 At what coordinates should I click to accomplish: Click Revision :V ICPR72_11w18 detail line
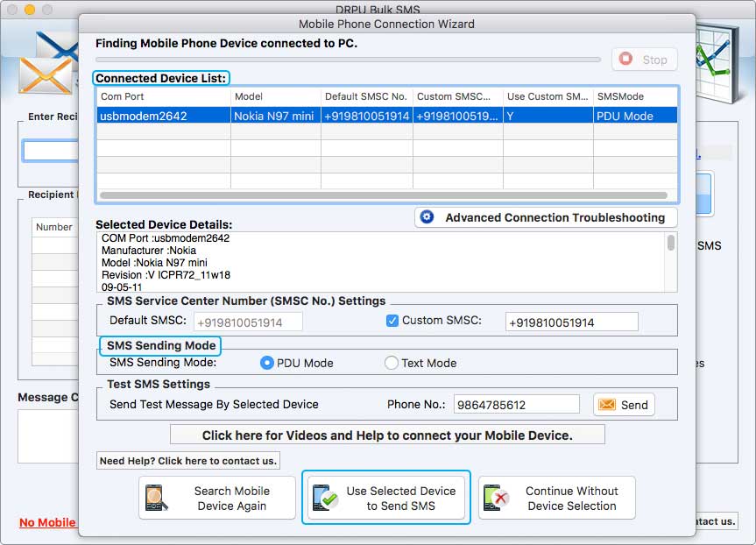[166, 275]
